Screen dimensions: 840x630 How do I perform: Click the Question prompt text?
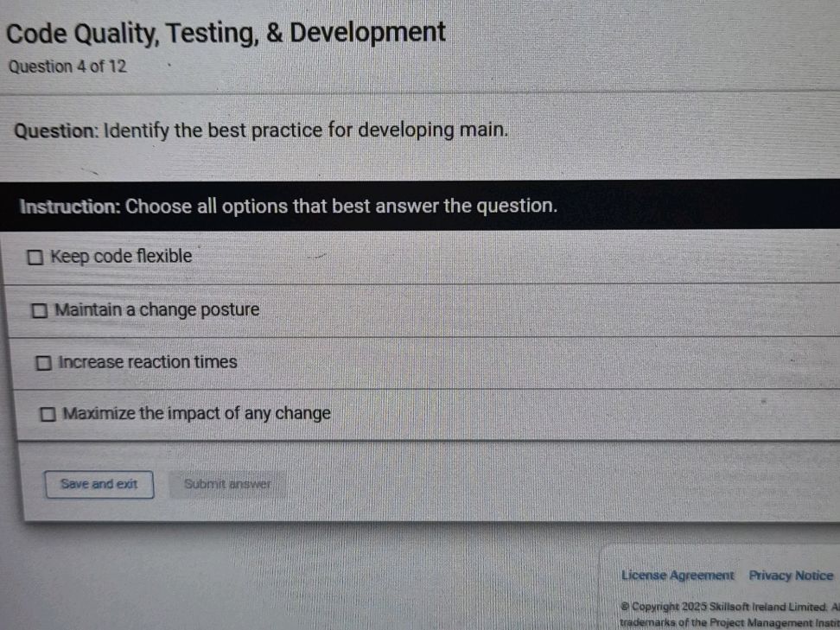click(x=259, y=130)
